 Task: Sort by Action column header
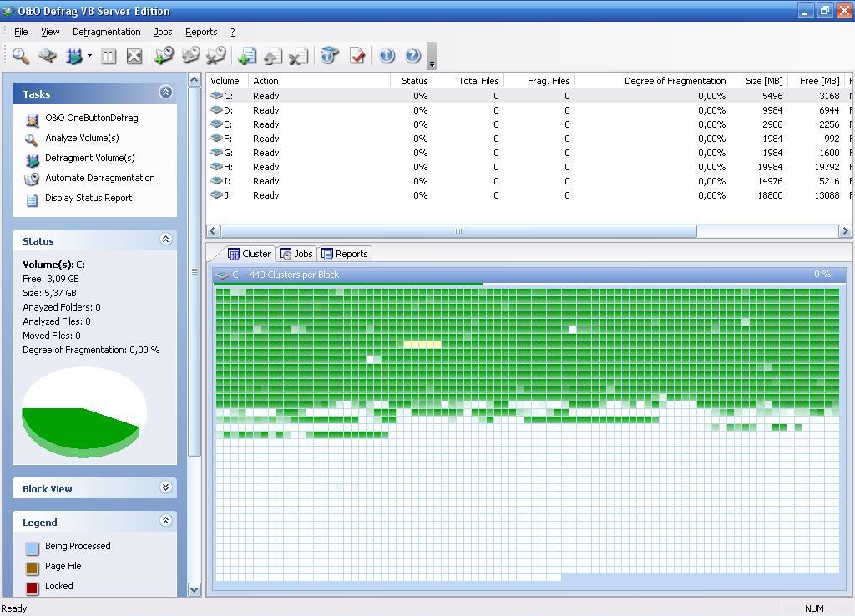(x=320, y=81)
